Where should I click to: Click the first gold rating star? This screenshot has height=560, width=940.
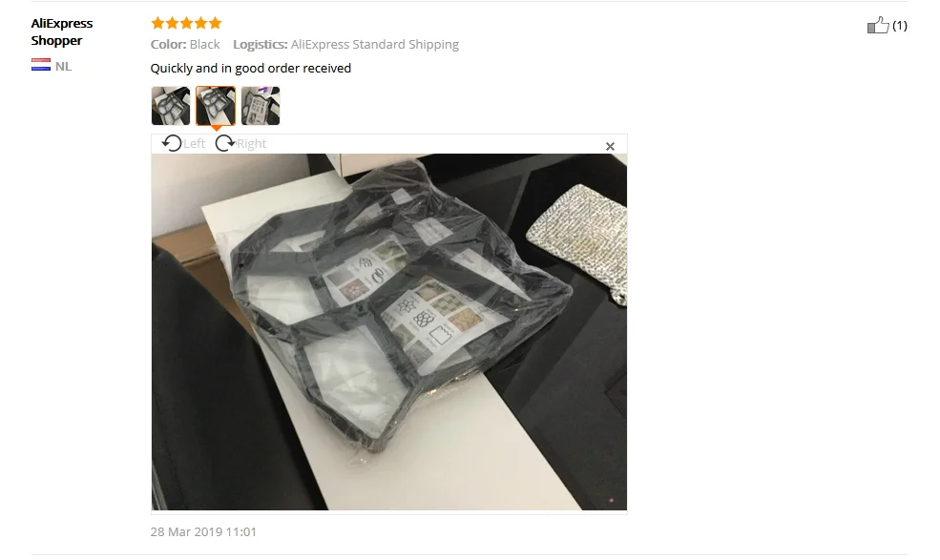[x=157, y=24]
